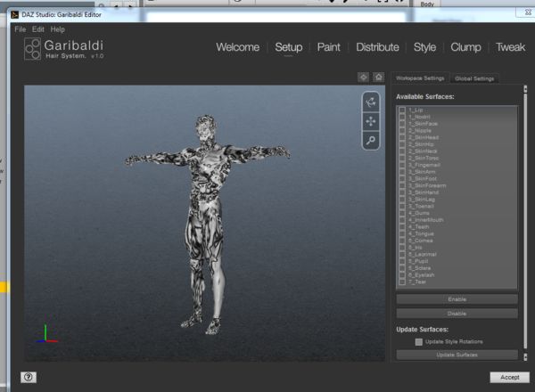This screenshot has width=535, height=392.
Task: Select the 3_SkinFoot surface entry
Action: click(x=457, y=178)
